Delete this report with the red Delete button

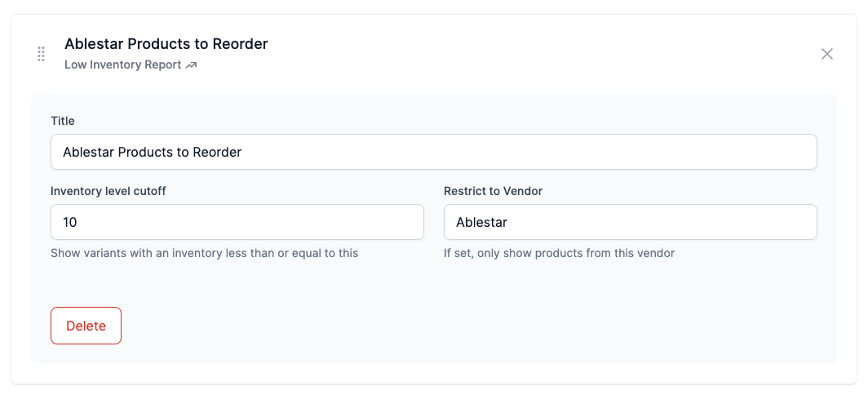pyautogui.click(x=86, y=326)
